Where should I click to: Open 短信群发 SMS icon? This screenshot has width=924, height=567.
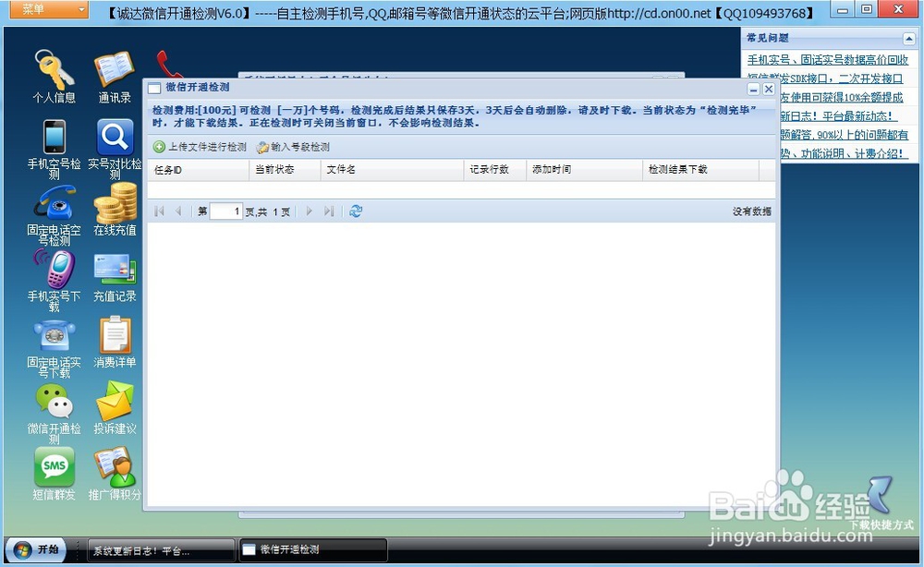[55, 466]
